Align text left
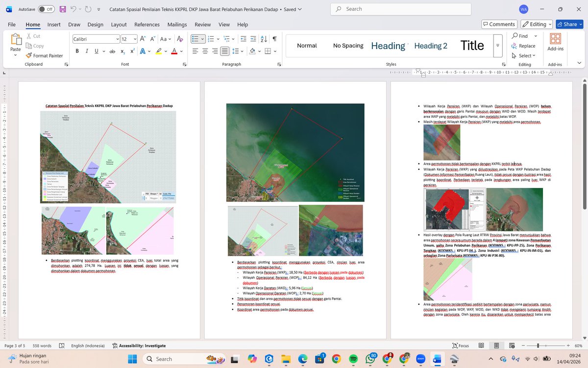 (x=195, y=51)
